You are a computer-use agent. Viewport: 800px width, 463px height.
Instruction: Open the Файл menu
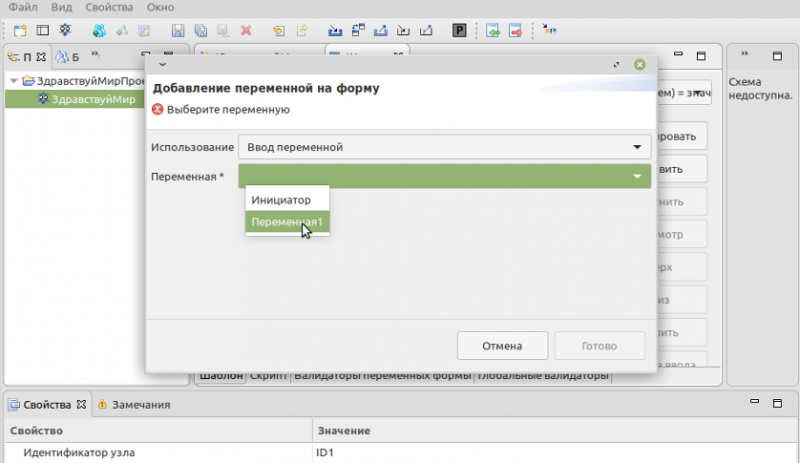click(23, 7)
